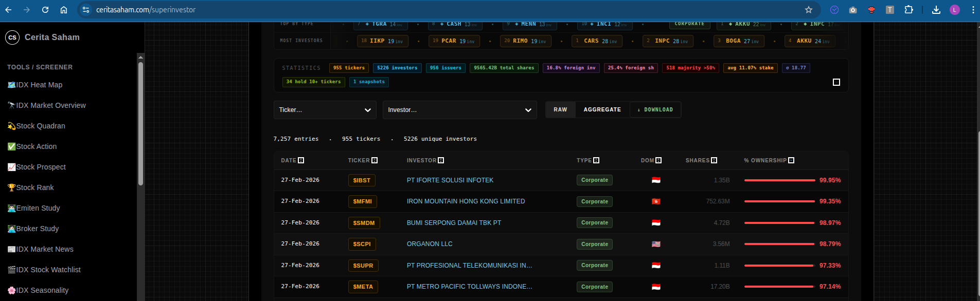The width and height of the screenshot is (980, 301).
Task: Click the sidebar vertical scrollbar
Action: click(x=140, y=123)
